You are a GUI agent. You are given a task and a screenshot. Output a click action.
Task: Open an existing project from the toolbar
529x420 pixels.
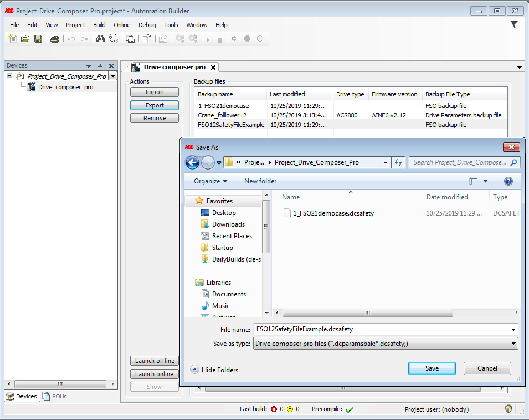pyautogui.click(x=25, y=39)
